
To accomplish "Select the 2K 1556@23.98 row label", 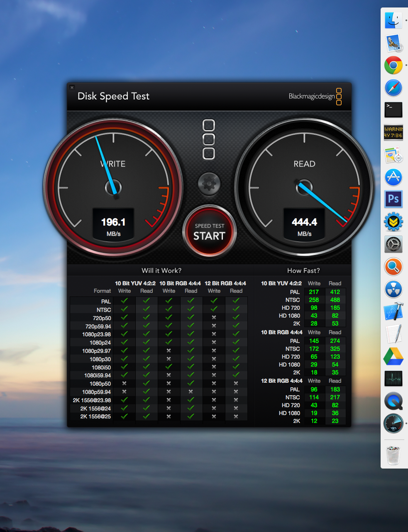I will click(x=92, y=400).
